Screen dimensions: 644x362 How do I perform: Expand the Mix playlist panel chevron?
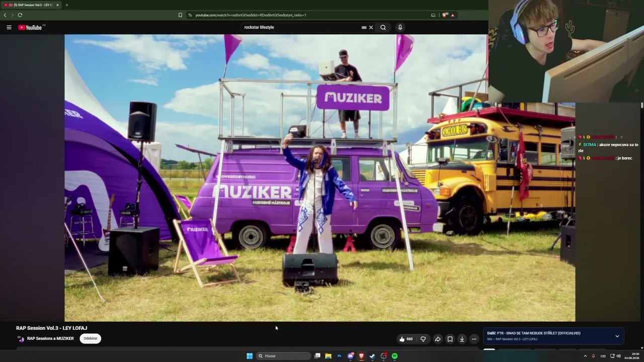(x=617, y=336)
